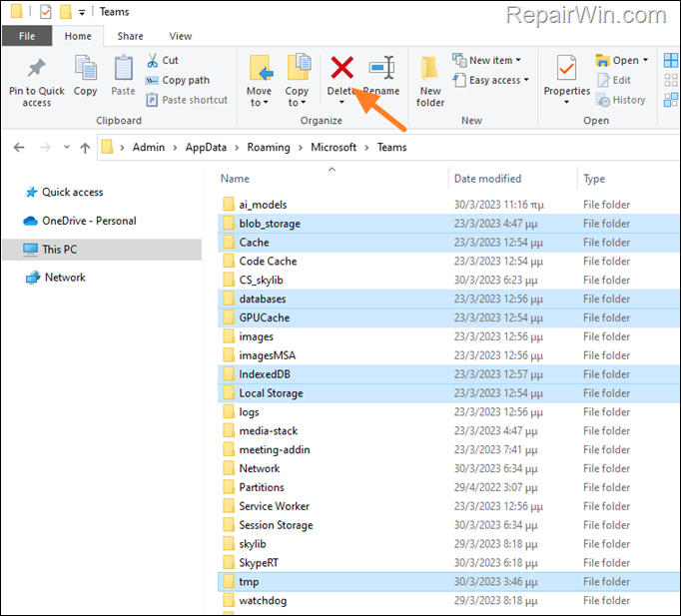Screen dimensions: 681x616
Task: Click the New folder icon
Action: pos(429,68)
